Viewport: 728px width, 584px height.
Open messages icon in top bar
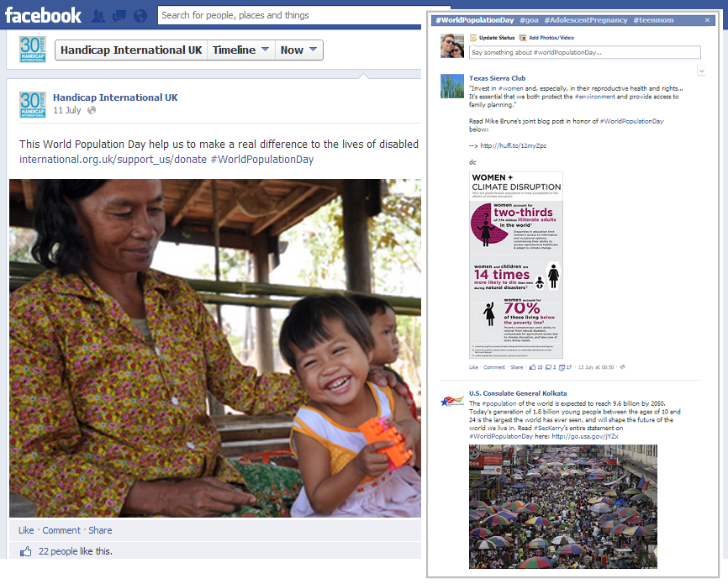(x=119, y=16)
